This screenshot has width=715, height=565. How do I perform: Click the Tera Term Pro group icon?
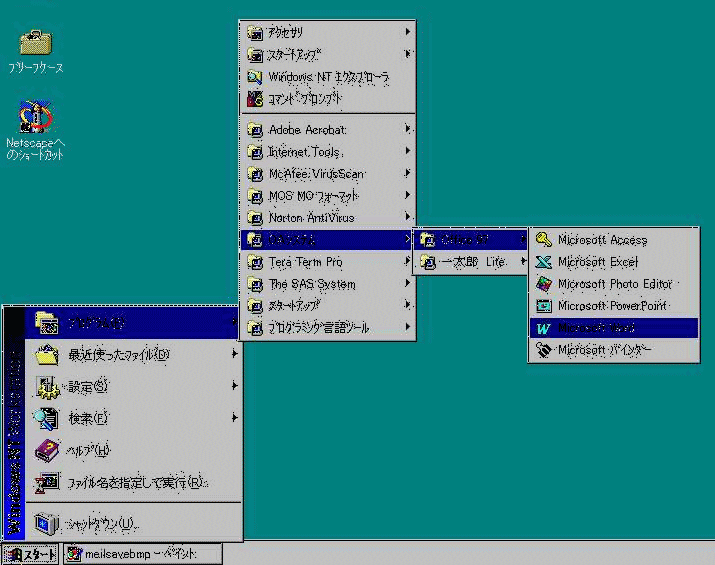pyautogui.click(x=255, y=262)
